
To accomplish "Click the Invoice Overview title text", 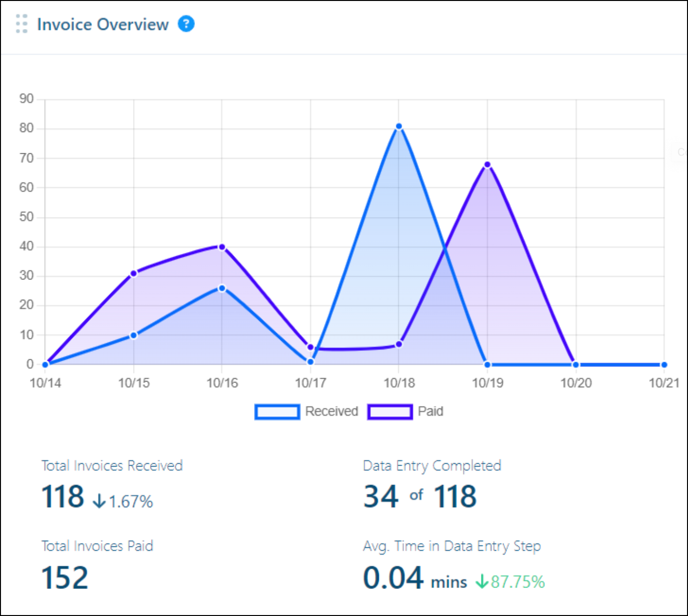I will click(x=103, y=24).
